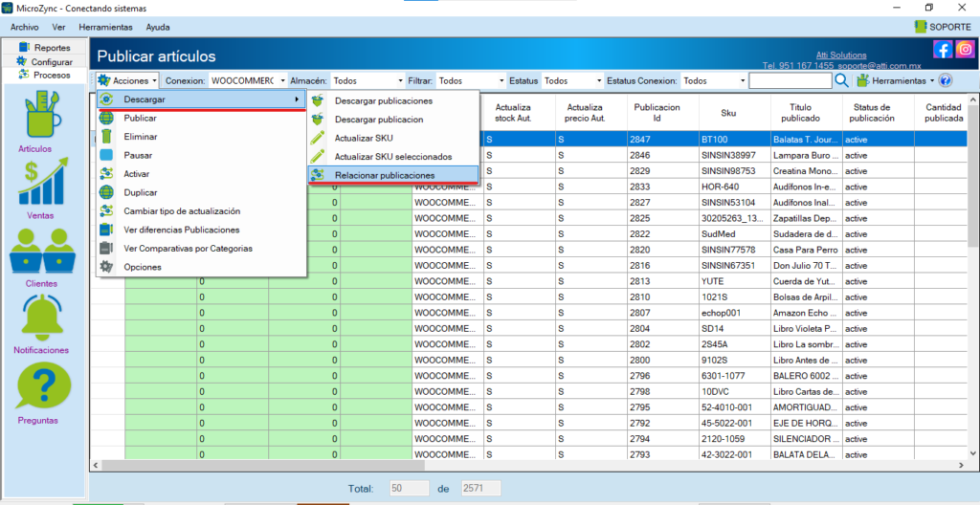Open the Herramientas menu in menu bar

105,28
